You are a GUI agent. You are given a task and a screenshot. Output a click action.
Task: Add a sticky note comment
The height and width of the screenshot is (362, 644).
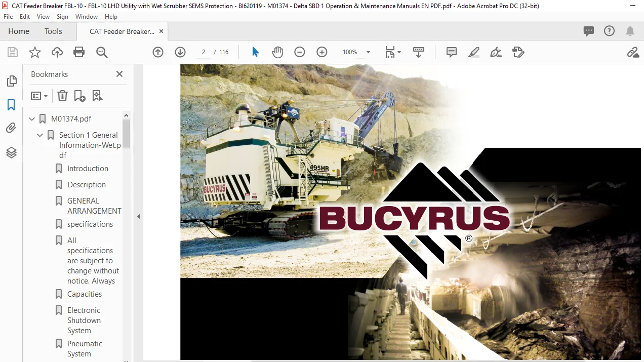click(452, 52)
